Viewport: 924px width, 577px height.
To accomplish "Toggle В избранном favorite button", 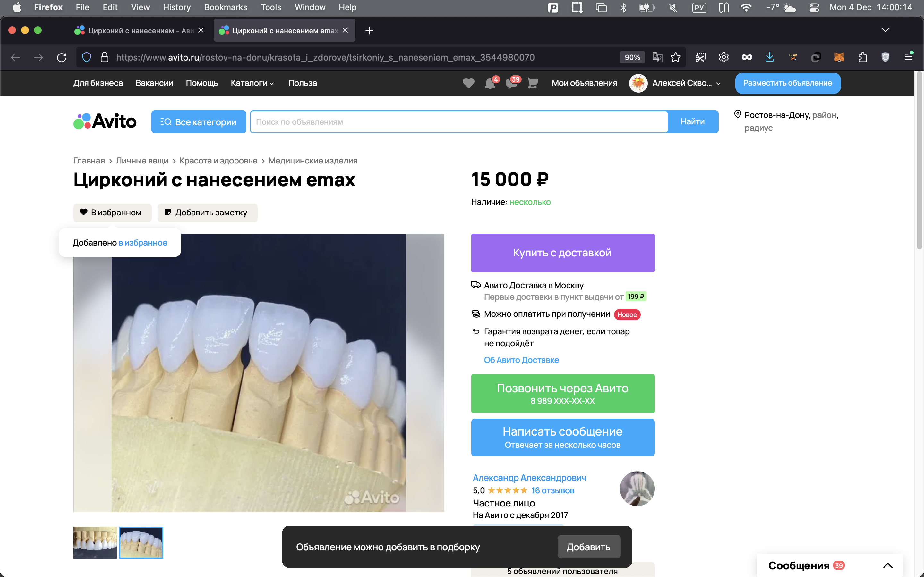I will pos(112,213).
